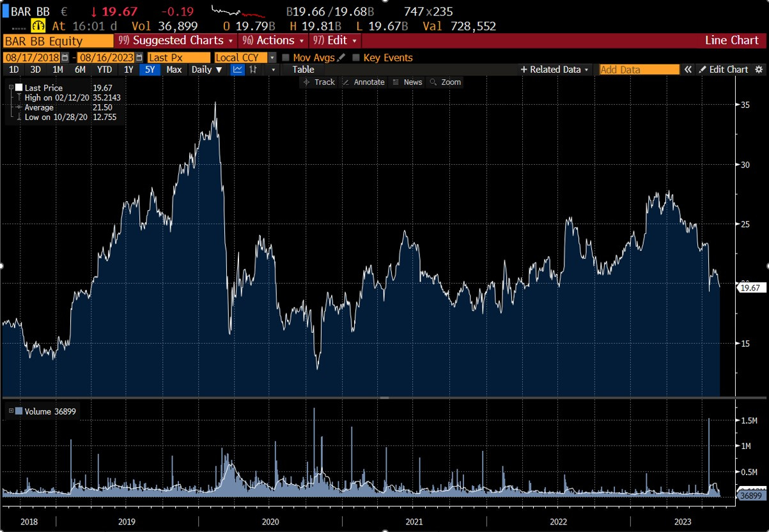The width and height of the screenshot is (769, 532).
Task: Activate the Zoom tool
Action: coord(446,82)
